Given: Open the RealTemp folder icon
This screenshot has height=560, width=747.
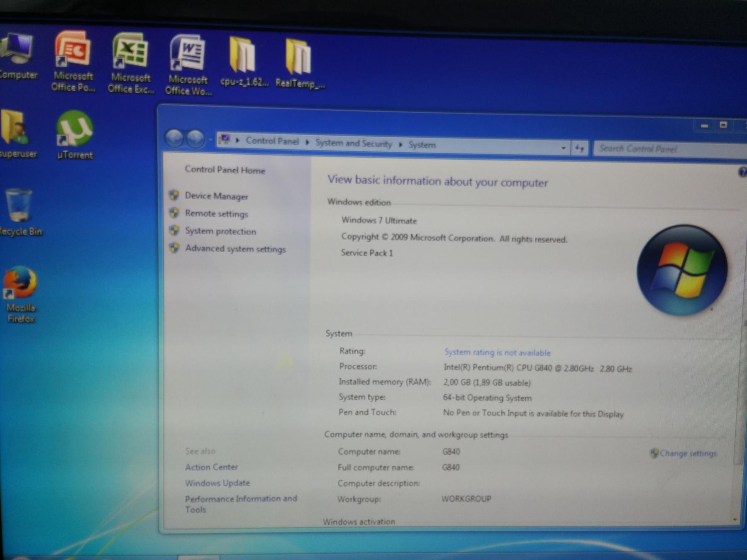Looking at the screenshot, I should coord(300,63).
